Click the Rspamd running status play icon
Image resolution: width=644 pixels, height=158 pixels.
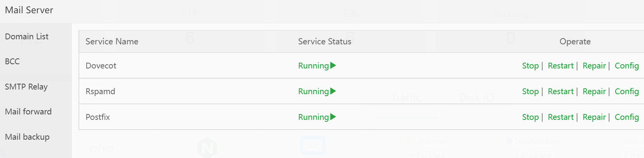pos(333,91)
